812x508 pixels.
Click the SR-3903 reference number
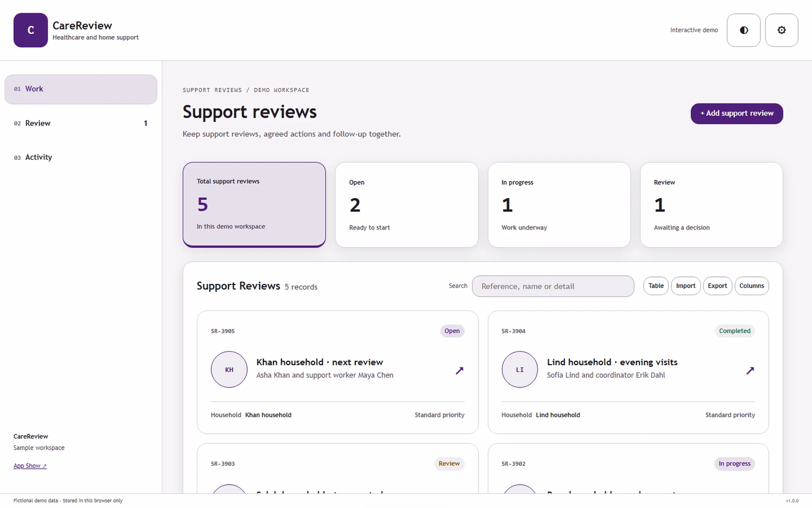(x=223, y=464)
